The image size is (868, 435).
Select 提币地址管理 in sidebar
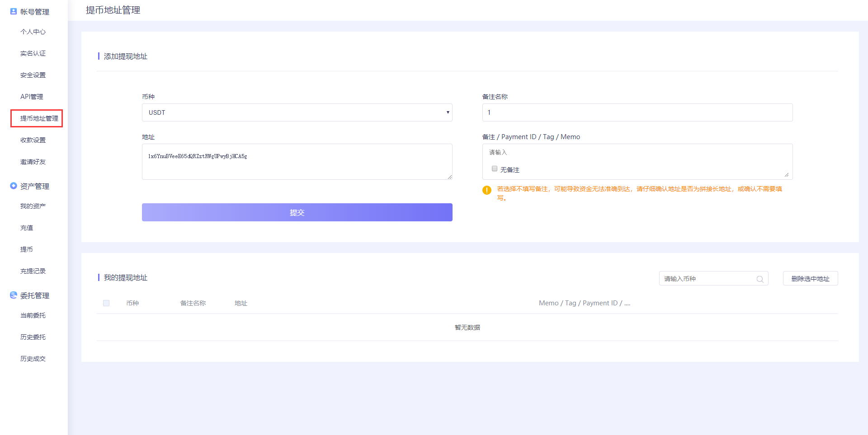[39, 118]
